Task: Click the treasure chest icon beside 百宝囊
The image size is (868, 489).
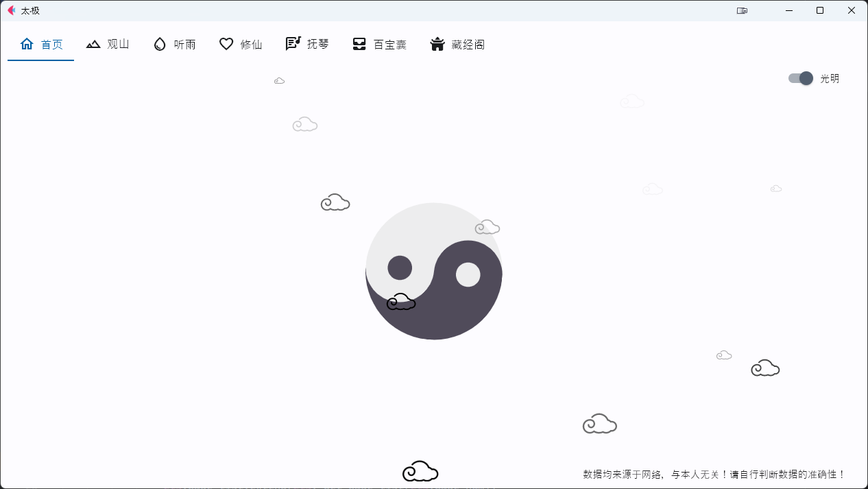Action: [359, 43]
